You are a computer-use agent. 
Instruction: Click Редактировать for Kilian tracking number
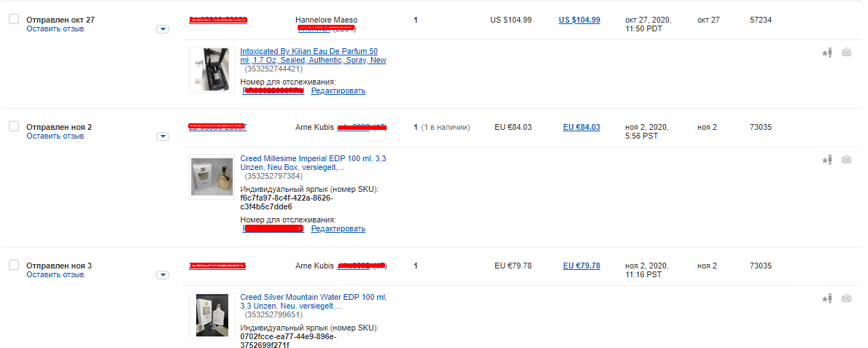coord(338,91)
